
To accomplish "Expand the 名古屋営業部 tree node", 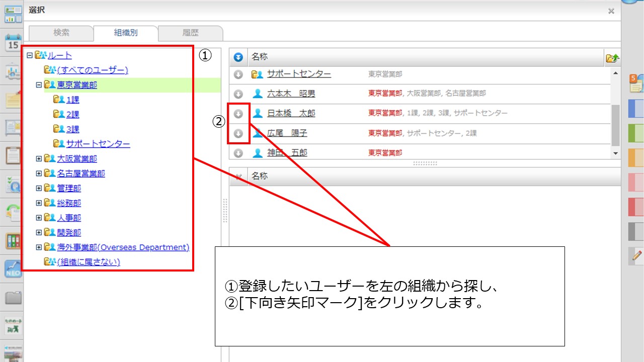I will pyautogui.click(x=39, y=173).
